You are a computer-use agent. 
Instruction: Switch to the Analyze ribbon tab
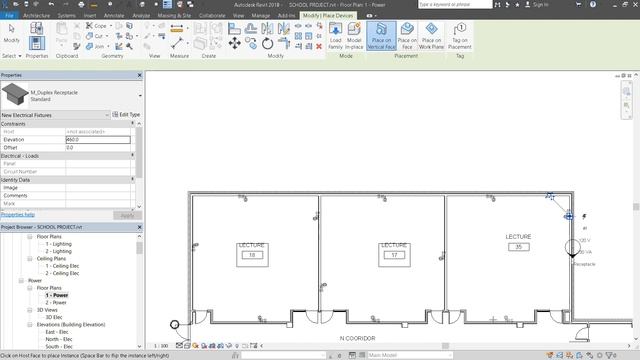tap(141, 16)
